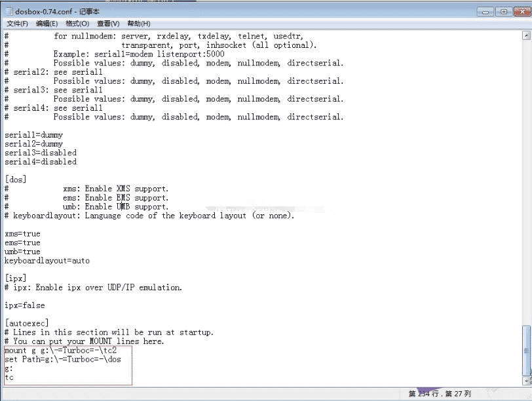The image size is (532, 401).
Task: Click the comment 'xms: Enable XMS support.'
Action: pos(115,189)
